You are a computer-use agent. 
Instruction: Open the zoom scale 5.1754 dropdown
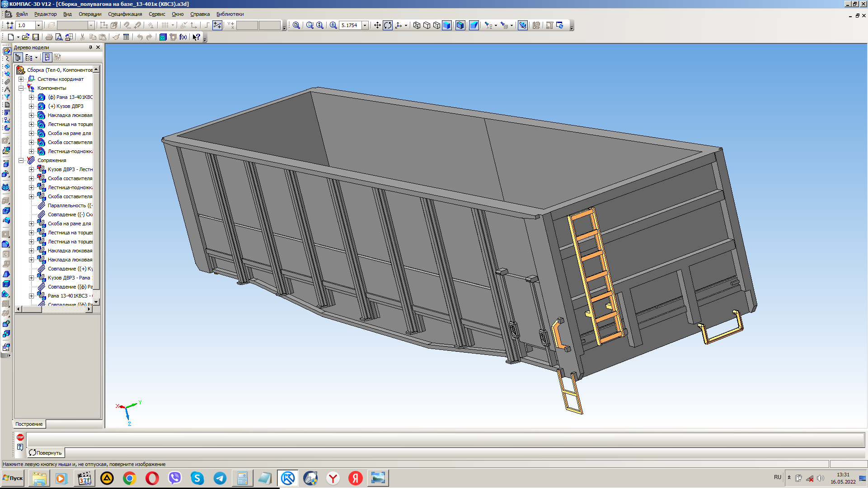point(365,25)
